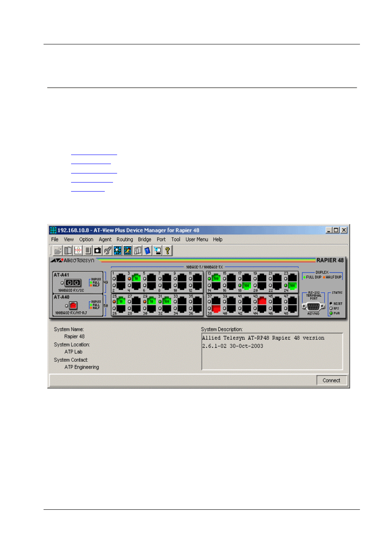Select port 4 on the switch panel
Viewport: 392px width, 555px height.
tap(136, 285)
